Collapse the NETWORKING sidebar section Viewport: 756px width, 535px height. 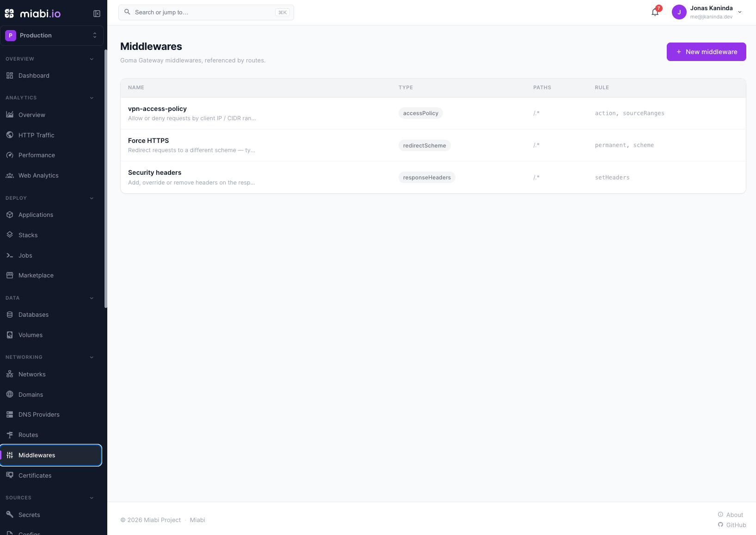tap(92, 357)
